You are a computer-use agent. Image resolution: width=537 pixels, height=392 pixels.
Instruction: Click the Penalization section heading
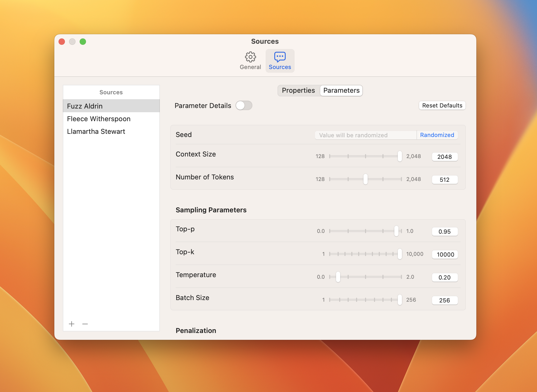click(196, 330)
